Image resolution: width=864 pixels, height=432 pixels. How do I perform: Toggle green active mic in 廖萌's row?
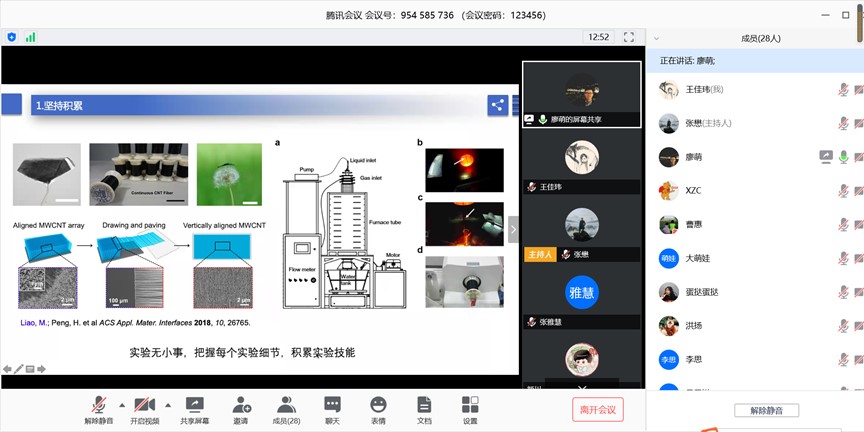tap(843, 157)
